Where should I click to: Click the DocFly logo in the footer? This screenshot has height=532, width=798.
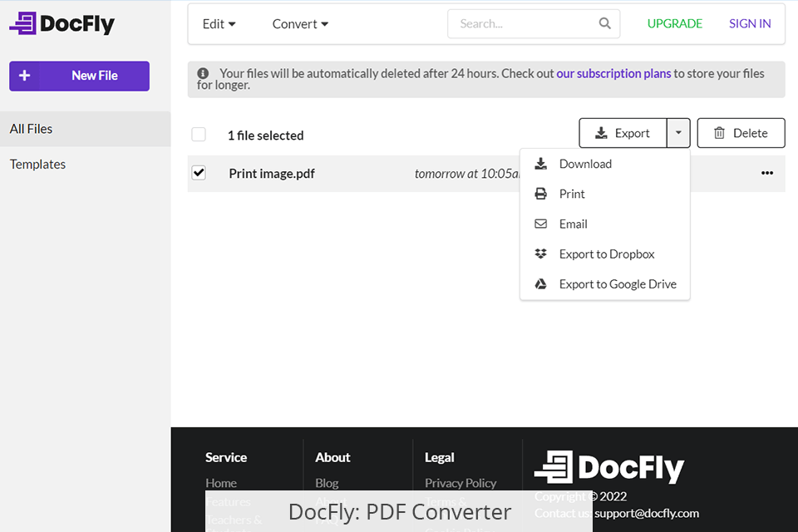[608, 467]
